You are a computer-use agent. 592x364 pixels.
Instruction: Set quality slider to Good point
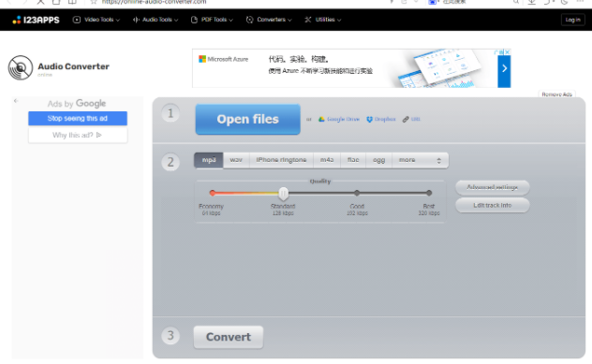pos(357,193)
